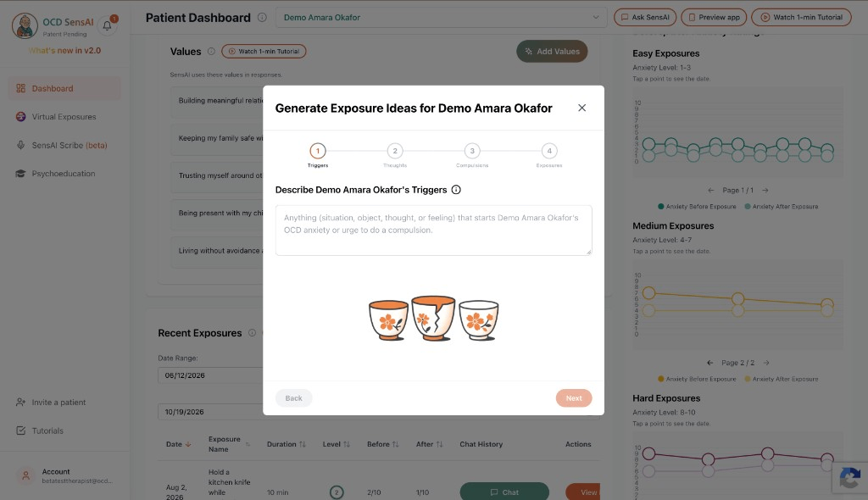Close the Generate Exposure Ideas dialog
Image resolution: width=868 pixels, height=500 pixels.
tap(581, 108)
